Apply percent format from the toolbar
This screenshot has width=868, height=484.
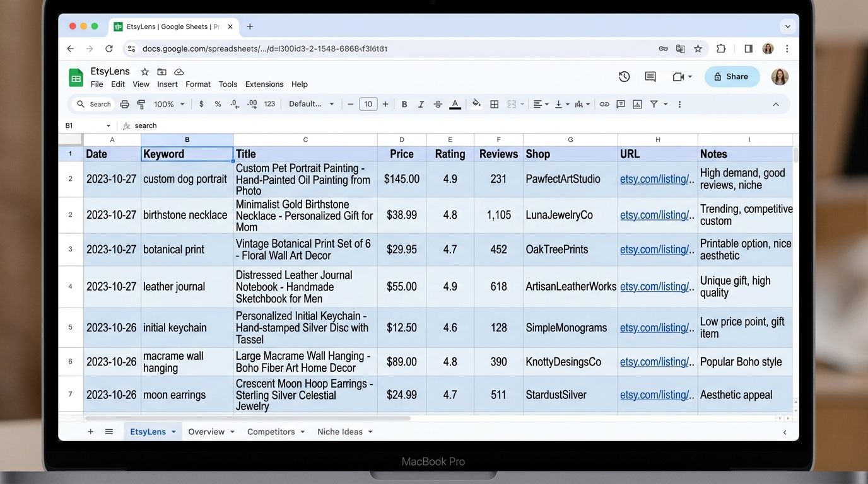coord(218,104)
